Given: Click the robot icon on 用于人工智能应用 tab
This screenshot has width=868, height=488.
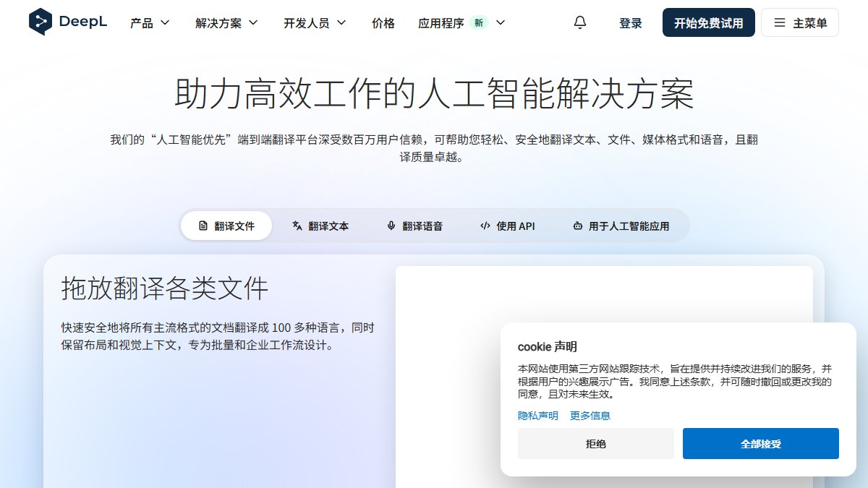Looking at the screenshot, I should [x=577, y=226].
